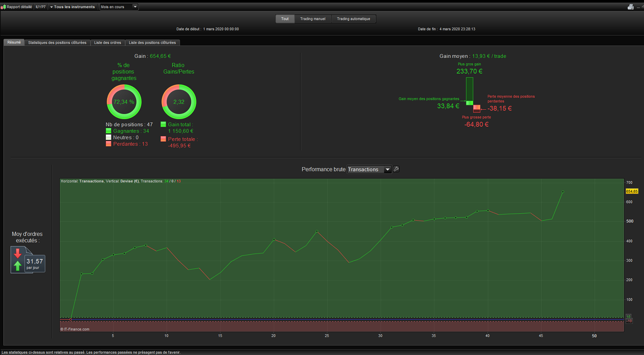Click the end date 4 mars 2020 23:28:13
This screenshot has height=355, width=644.
pos(457,29)
